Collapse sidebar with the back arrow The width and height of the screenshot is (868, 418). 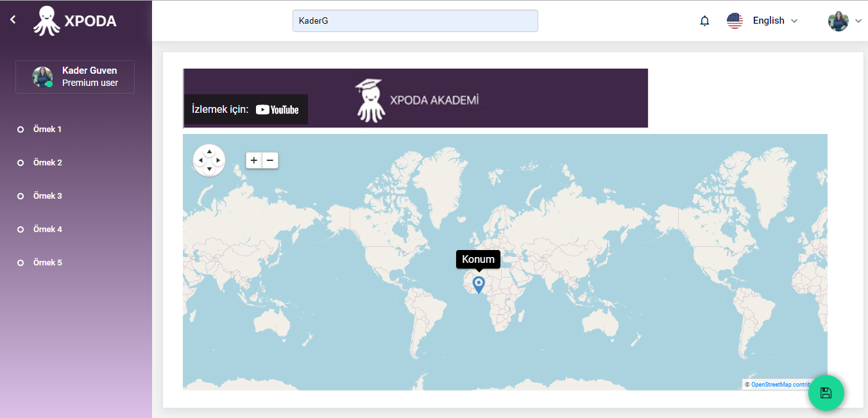(13, 21)
